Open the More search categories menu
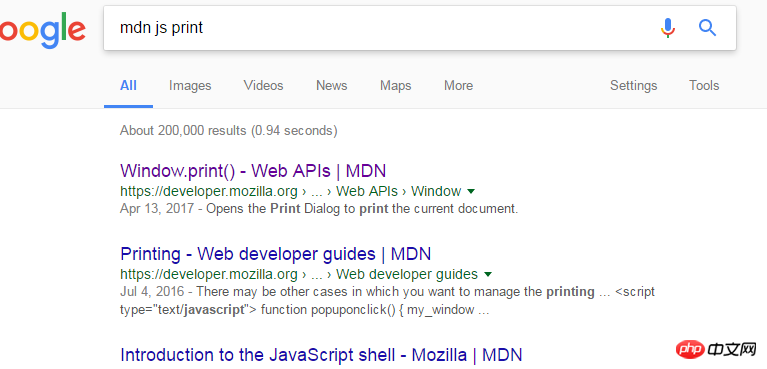Viewport: 767px width, 369px height. 458,86
